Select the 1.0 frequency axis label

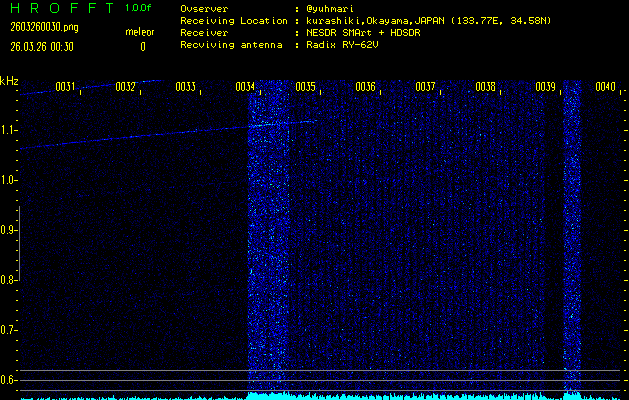(x=10, y=180)
